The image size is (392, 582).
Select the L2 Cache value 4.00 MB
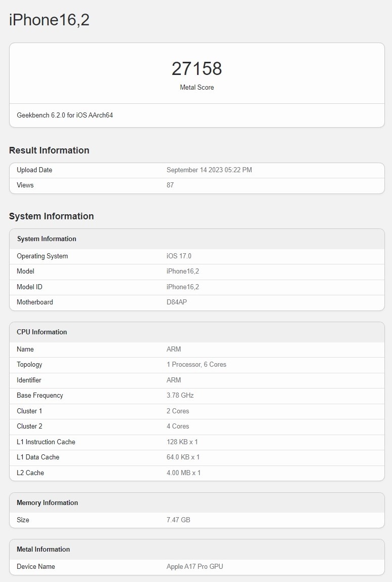[183, 473]
